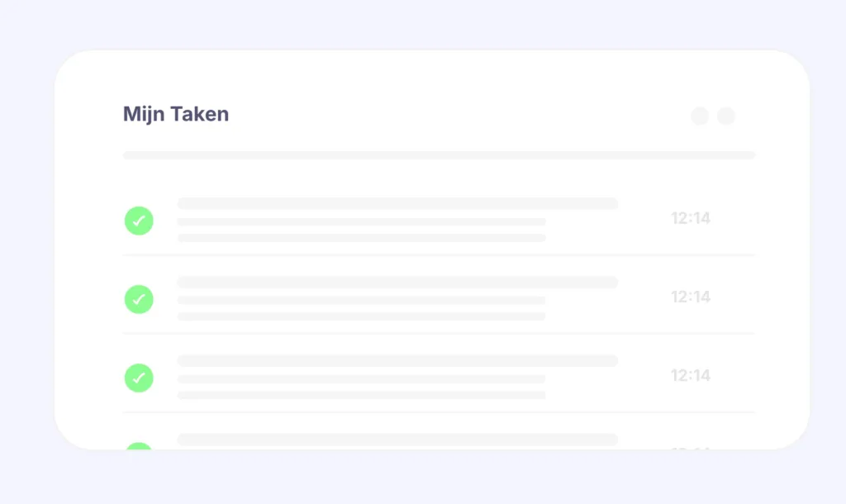Viewport: 846px width, 504px height.
Task: Uncheck the second task's green checkmark
Action: (139, 299)
